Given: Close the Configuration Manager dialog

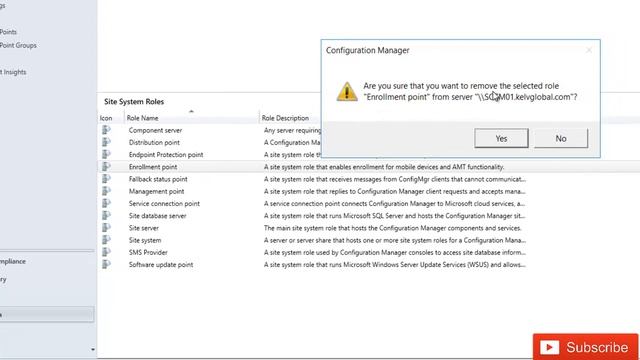Looking at the screenshot, I should click(589, 50).
